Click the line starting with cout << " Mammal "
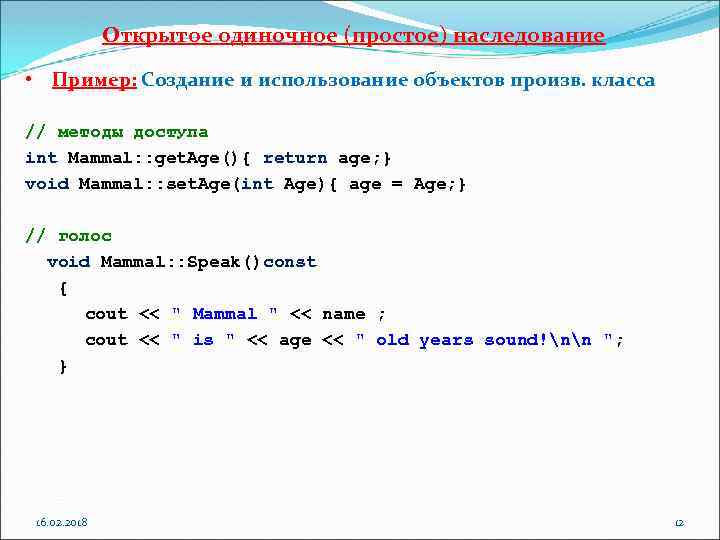The image size is (720, 540). pyautogui.click(x=235, y=314)
